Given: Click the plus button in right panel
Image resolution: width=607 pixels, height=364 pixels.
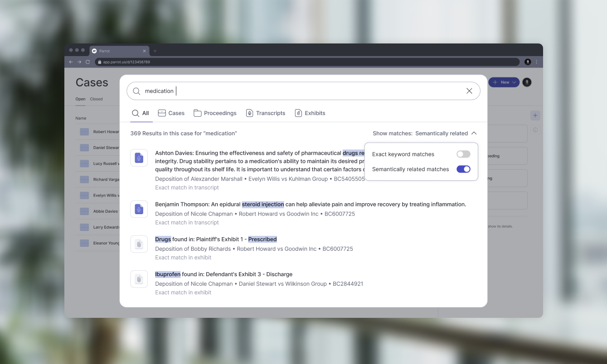Looking at the screenshot, I should (535, 115).
